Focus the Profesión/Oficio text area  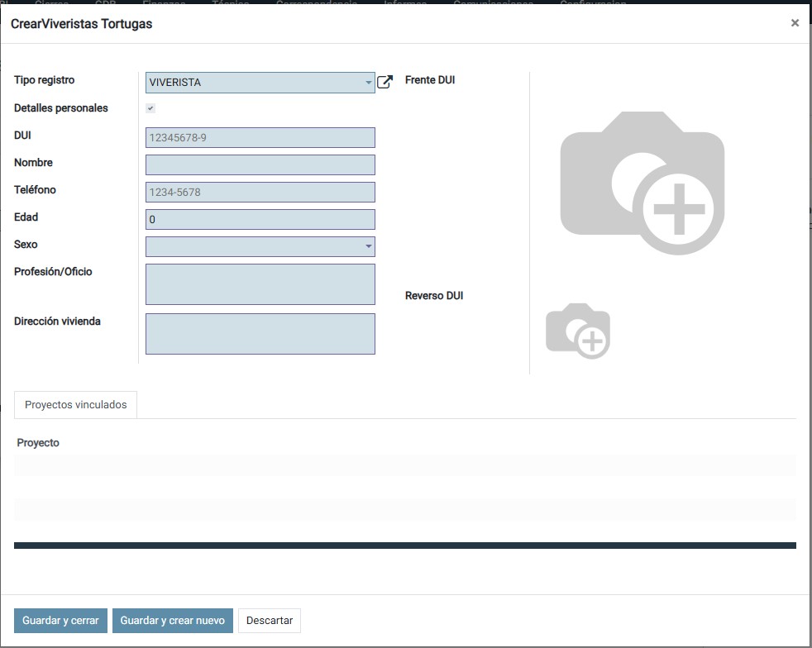tap(260, 284)
